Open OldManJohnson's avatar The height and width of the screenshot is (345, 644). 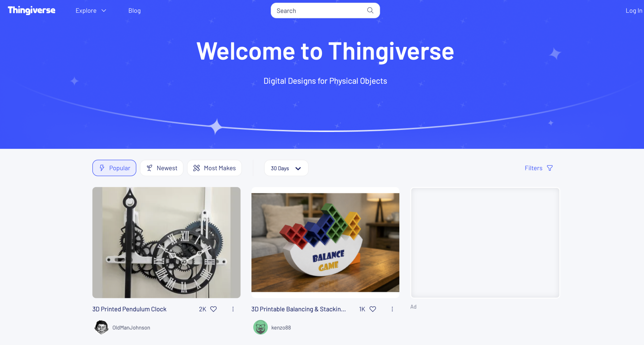coord(101,327)
